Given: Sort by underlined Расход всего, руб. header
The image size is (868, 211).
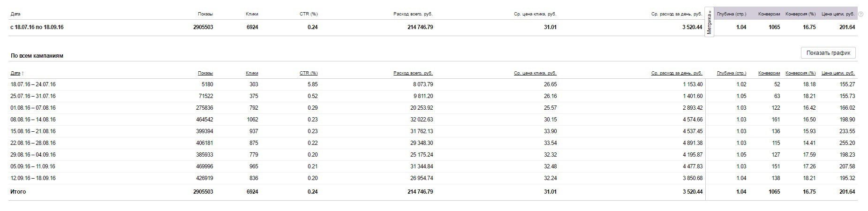Looking at the screenshot, I should coord(413,73).
